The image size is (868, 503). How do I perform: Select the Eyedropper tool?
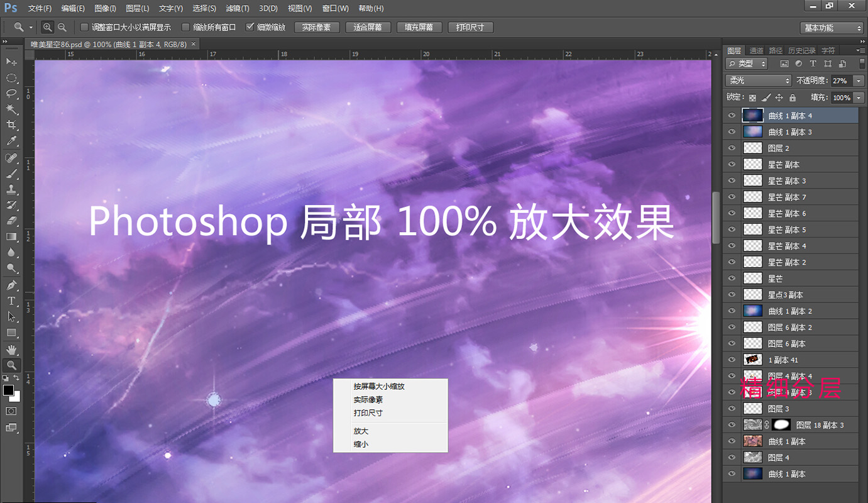click(11, 141)
